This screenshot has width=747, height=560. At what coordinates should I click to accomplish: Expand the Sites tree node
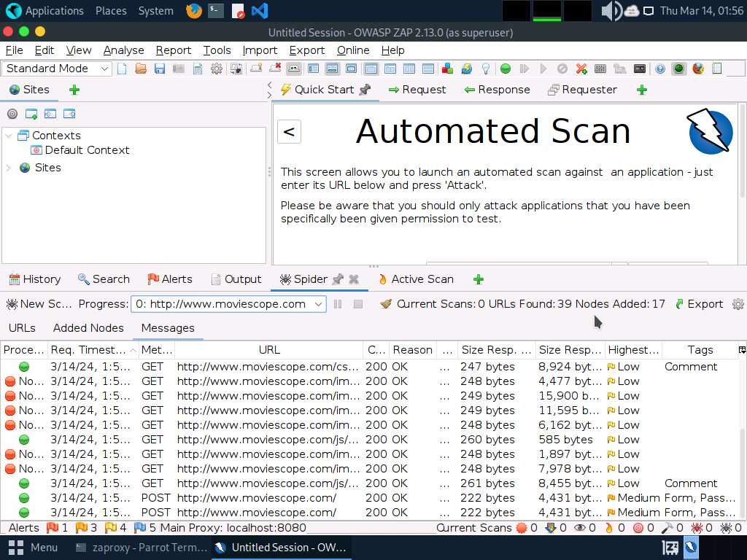(x=9, y=168)
